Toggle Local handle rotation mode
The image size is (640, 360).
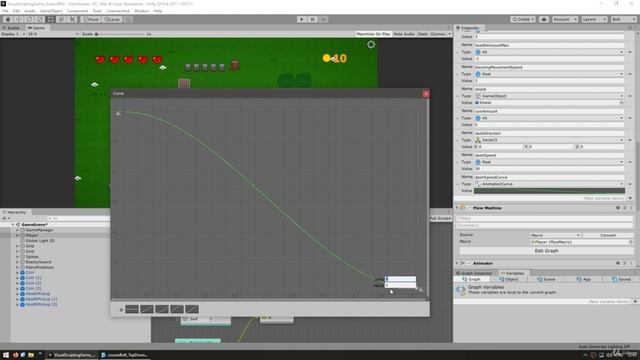click(111, 19)
